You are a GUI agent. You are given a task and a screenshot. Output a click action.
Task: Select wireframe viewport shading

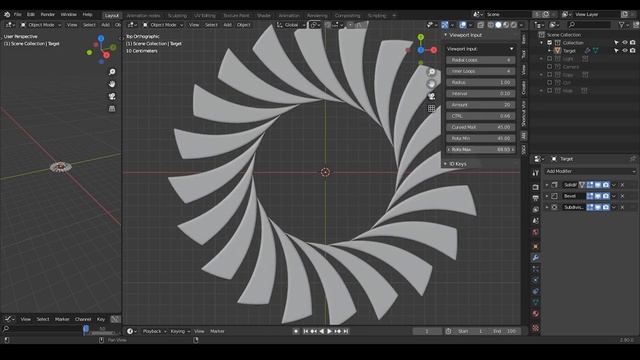(491, 25)
